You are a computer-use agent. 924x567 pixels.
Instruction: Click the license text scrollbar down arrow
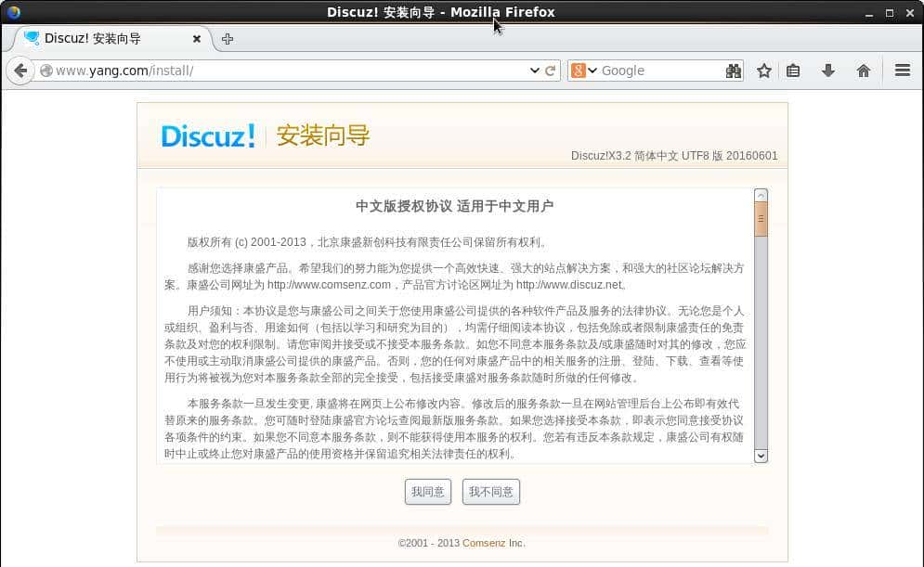click(761, 456)
